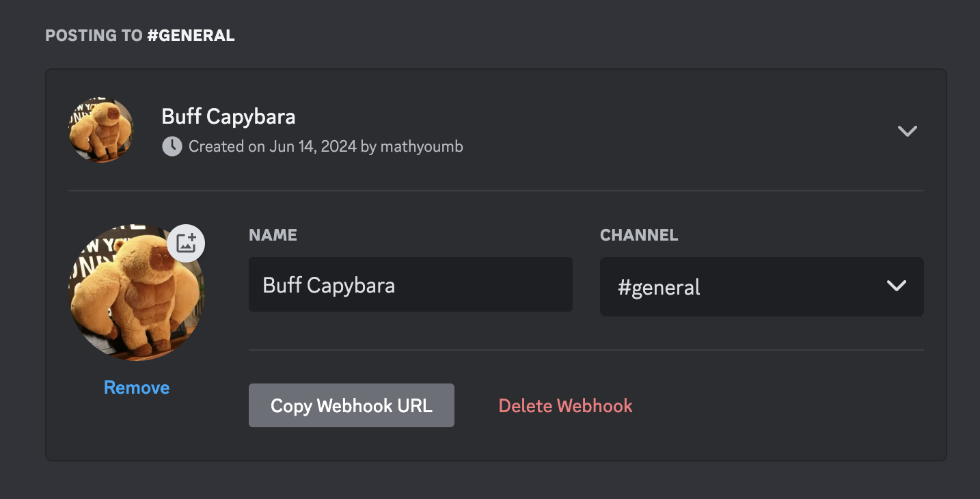Click the clock icon beside creation date

tap(172, 146)
